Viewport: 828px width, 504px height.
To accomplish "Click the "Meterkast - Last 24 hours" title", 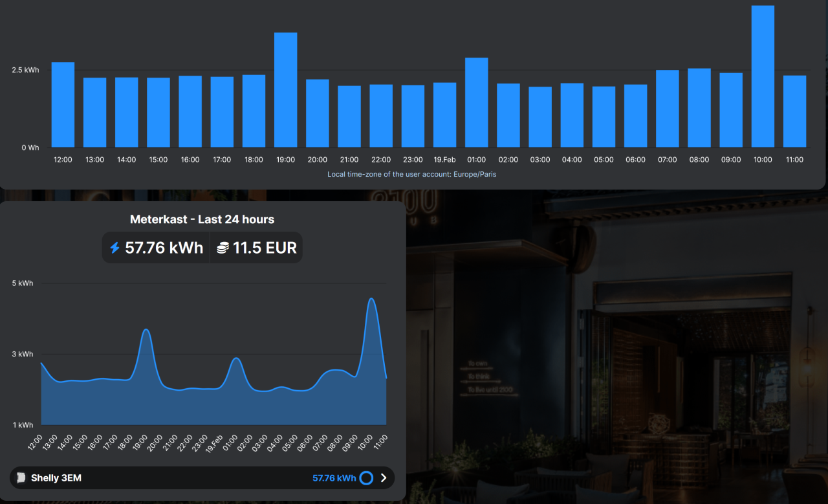I will tap(202, 219).
